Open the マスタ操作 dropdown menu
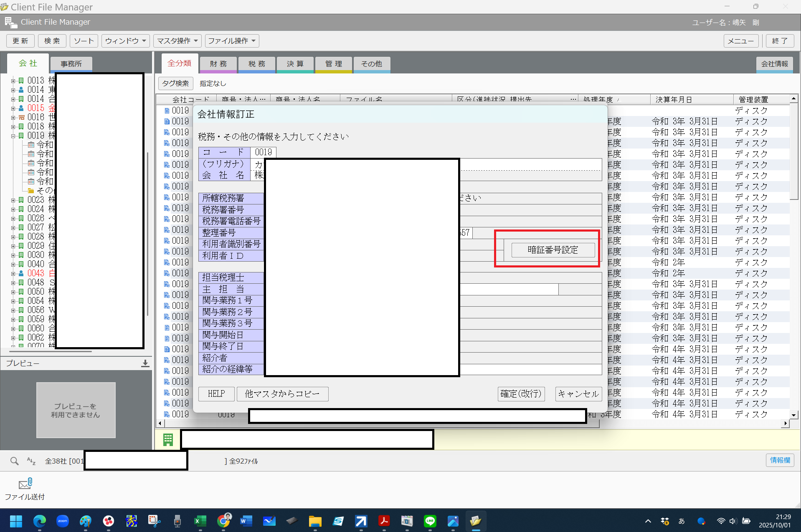Viewport: 801px width, 532px height. point(177,41)
